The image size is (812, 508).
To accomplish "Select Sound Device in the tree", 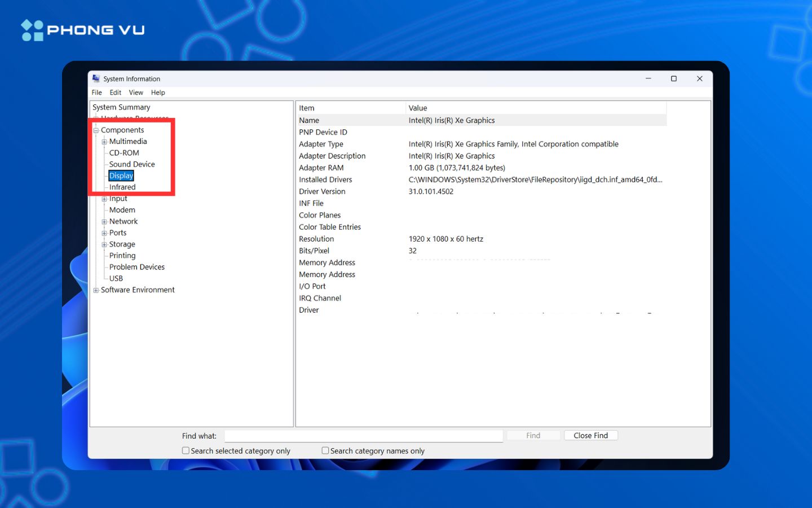I will tap(132, 164).
